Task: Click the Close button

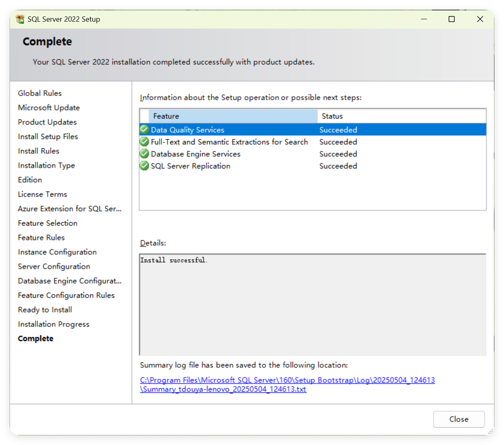Action: point(459,419)
